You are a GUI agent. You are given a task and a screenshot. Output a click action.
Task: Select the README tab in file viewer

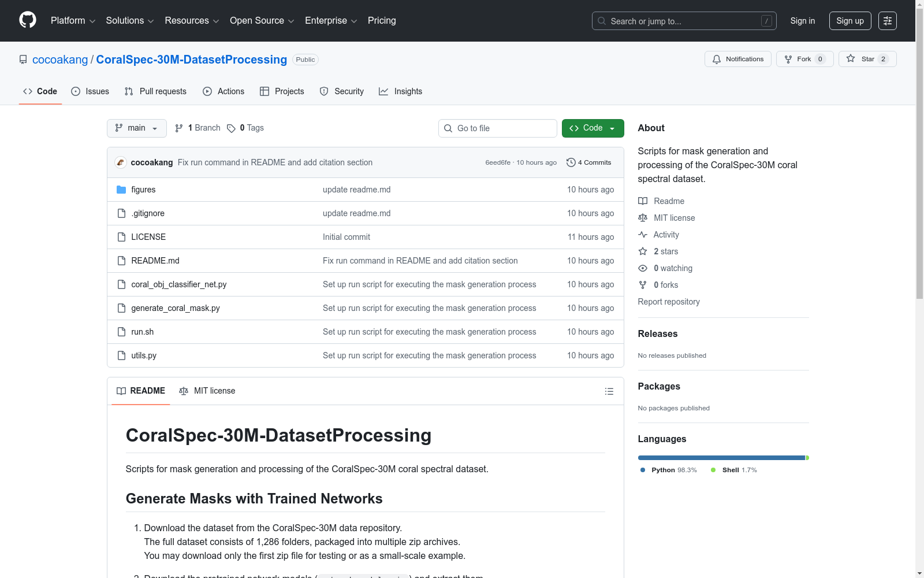coord(141,391)
